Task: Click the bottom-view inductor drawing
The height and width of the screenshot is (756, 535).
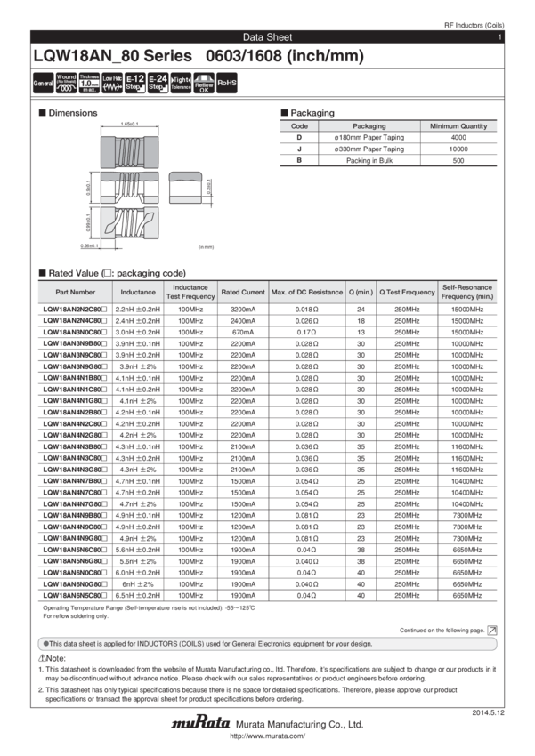Action: click(129, 222)
